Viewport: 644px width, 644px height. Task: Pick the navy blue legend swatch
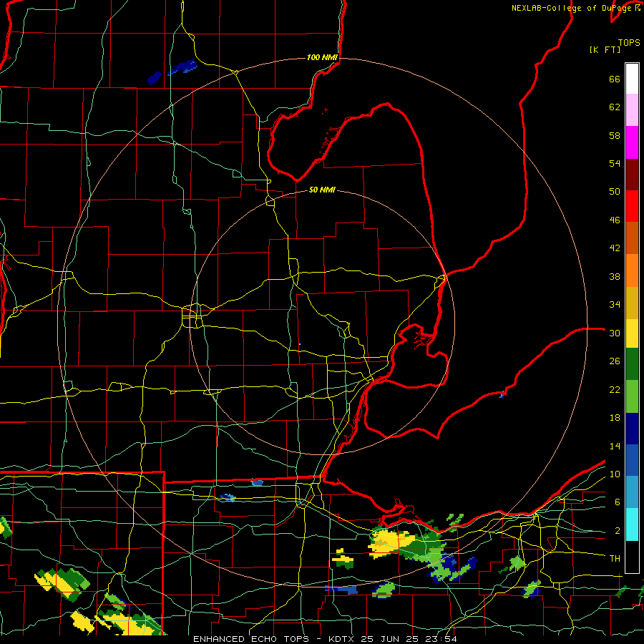[x=632, y=429]
